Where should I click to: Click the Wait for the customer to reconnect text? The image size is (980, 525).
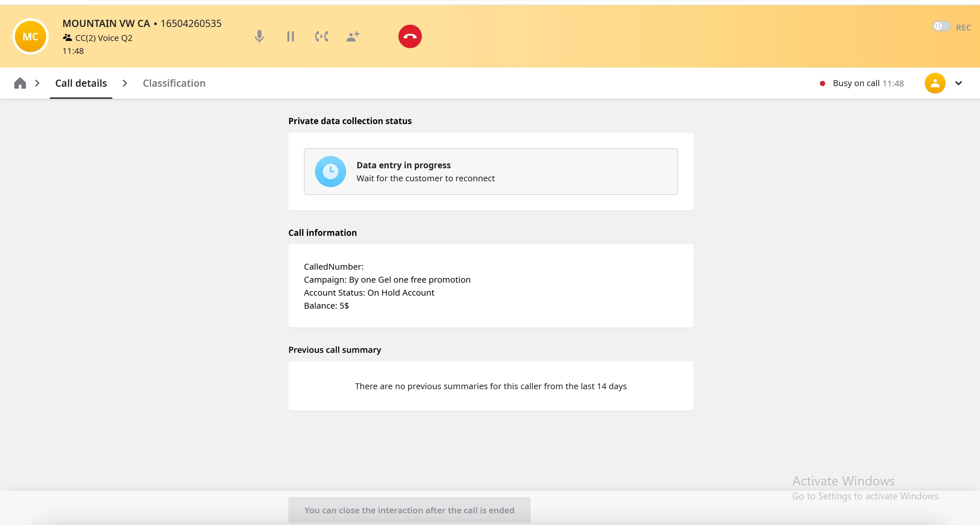click(x=425, y=179)
